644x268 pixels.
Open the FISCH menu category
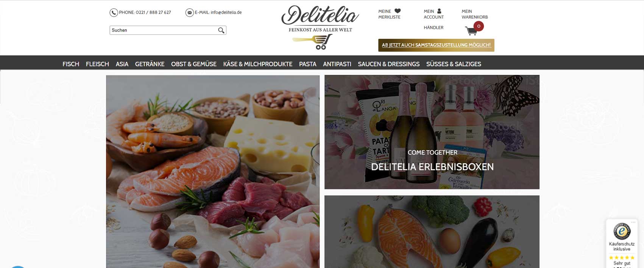click(x=71, y=64)
